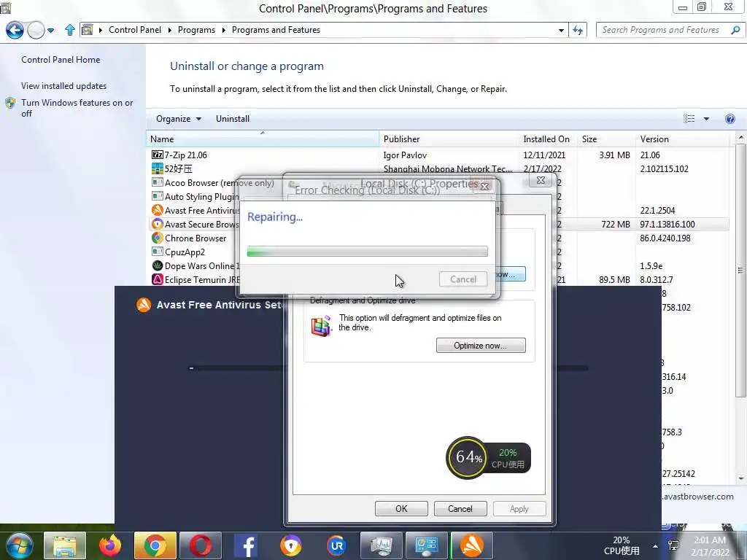This screenshot has height=560, width=747.
Task: Open Turn Windows features on or off
Action: point(77,108)
